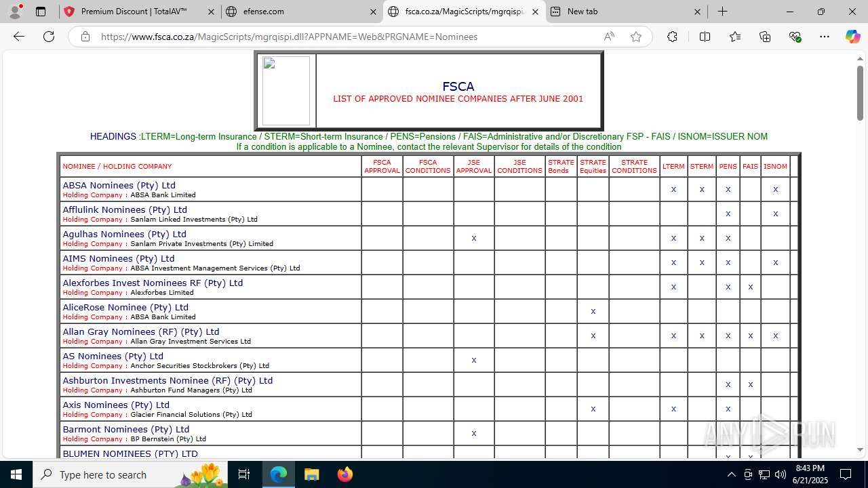Open Settings and more ellipsis menu
The width and height of the screenshot is (868, 488).
(x=825, y=37)
